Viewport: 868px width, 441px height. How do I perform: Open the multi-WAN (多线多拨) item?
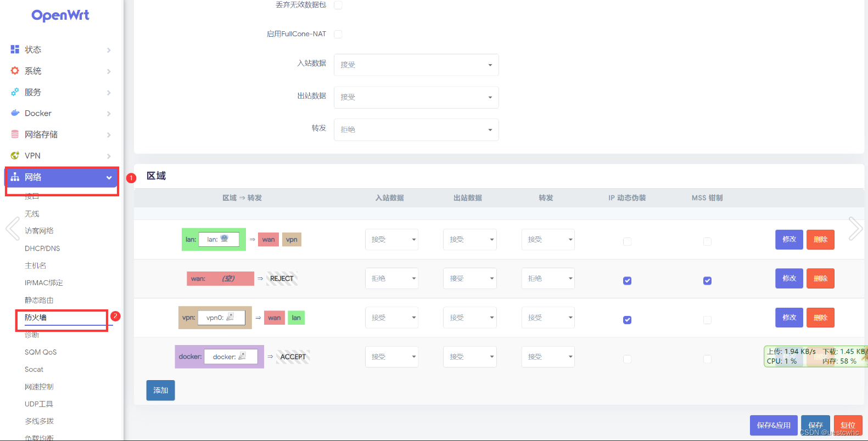click(x=39, y=421)
